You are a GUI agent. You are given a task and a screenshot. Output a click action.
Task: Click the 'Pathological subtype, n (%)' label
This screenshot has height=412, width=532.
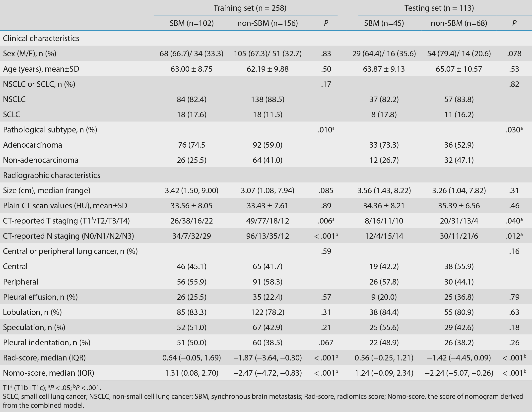tap(50, 130)
